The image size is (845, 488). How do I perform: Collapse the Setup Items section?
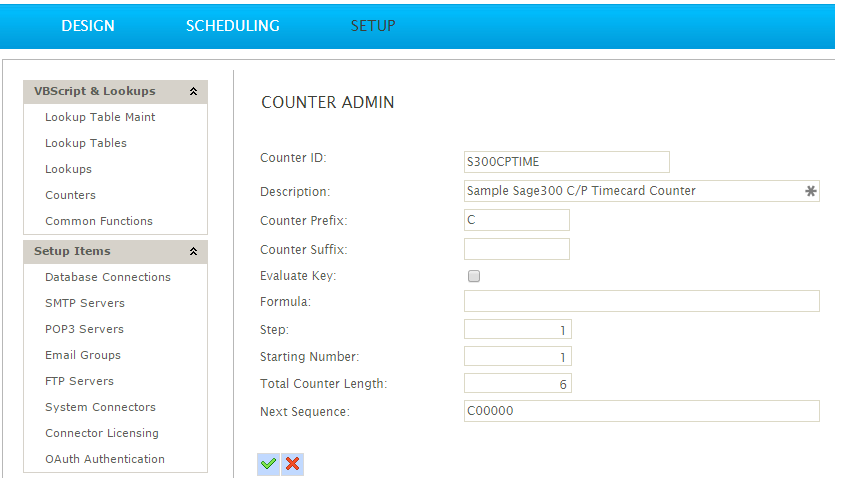(x=193, y=252)
